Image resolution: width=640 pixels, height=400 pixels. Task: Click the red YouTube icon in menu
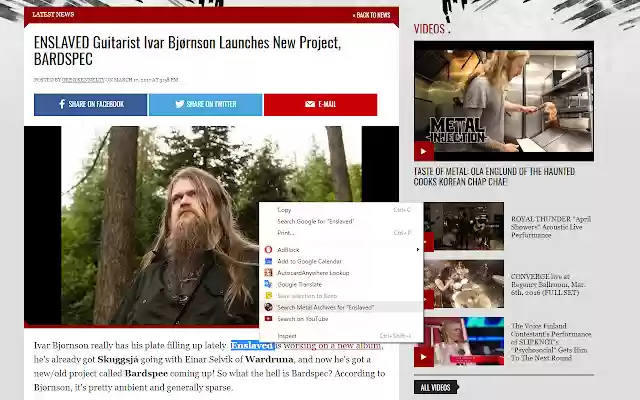(x=268, y=318)
